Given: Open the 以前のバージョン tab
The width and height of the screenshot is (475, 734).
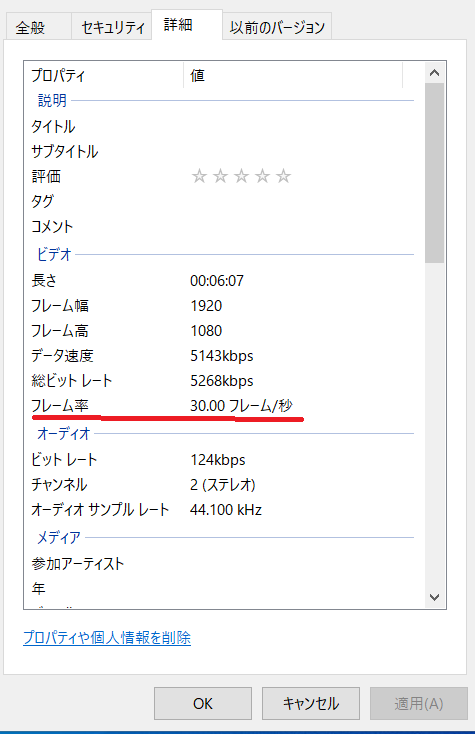Looking at the screenshot, I should [x=277, y=27].
